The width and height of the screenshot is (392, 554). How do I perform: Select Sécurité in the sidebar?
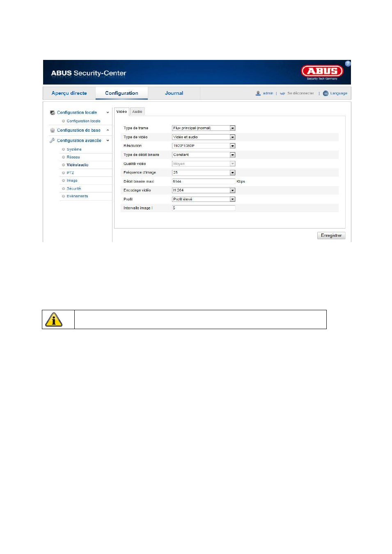click(x=74, y=189)
